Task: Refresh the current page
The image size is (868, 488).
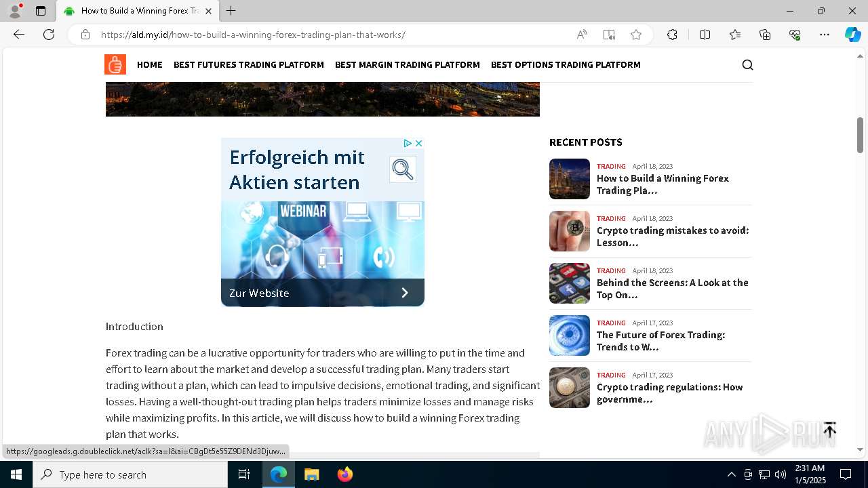Action: point(49,35)
